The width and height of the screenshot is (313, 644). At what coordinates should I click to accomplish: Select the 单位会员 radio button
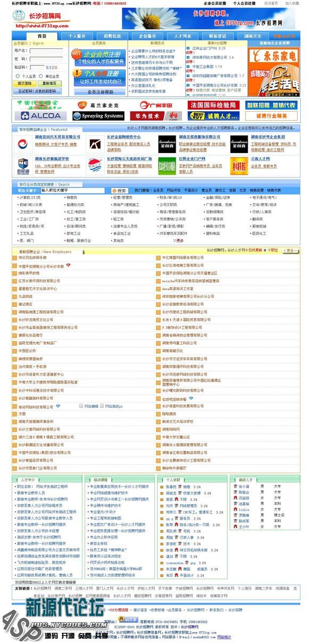[42, 77]
